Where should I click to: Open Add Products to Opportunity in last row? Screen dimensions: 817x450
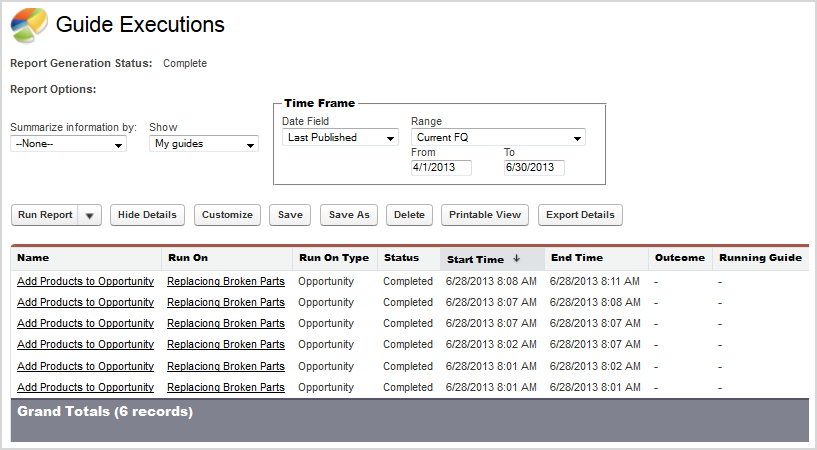(85, 388)
